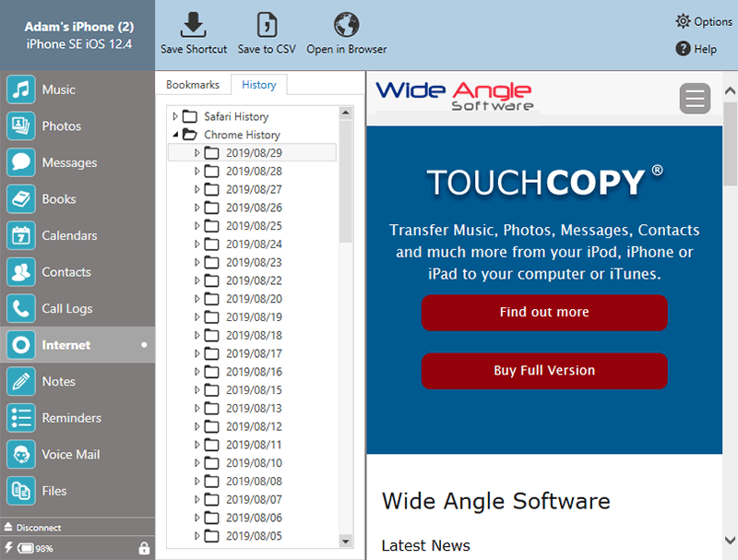Expand the 2019/08/28 folder arrow
The height and width of the screenshot is (560, 738).
click(197, 172)
